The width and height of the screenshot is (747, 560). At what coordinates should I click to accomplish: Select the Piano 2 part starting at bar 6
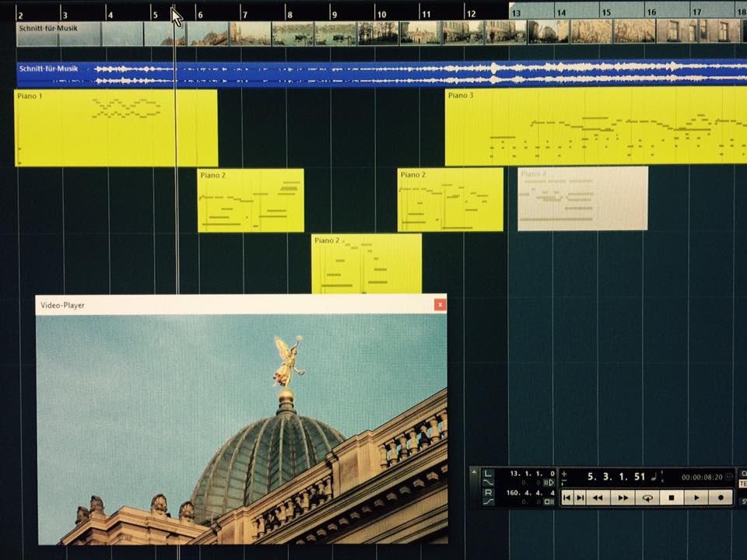click(251, 201)
